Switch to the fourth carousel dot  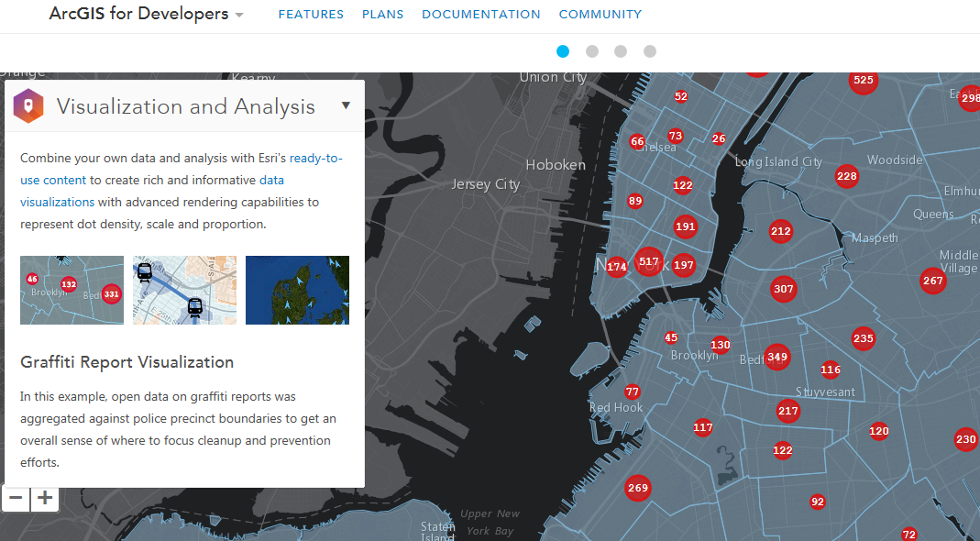(650, 51)
